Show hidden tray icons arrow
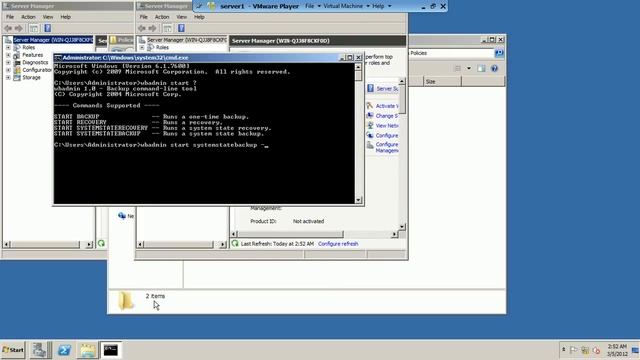 pyautogui.click(x=563, y=350)
